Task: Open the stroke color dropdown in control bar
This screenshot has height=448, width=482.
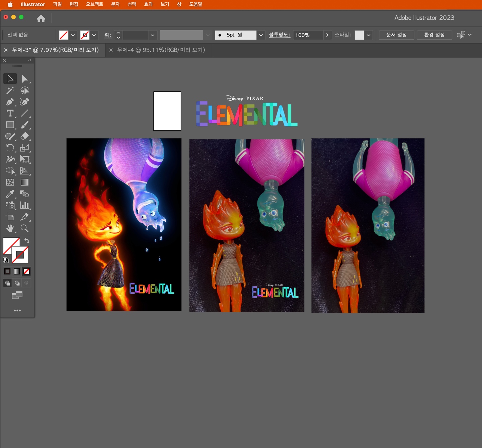Action: pyautogui.click(x=94, y=35)
